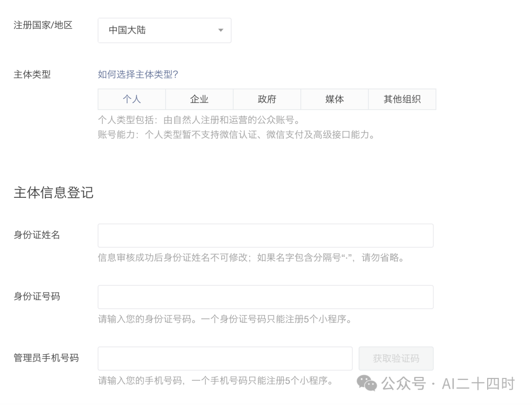Click the 身份证姓名 field label
The height and width of the screenshot is (405, 532).
36,235
